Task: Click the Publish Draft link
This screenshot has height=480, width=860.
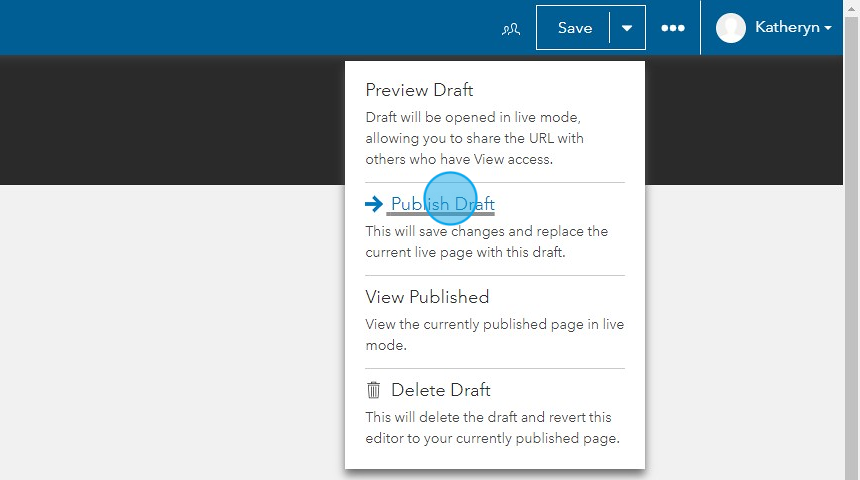Action: point(443,204)
